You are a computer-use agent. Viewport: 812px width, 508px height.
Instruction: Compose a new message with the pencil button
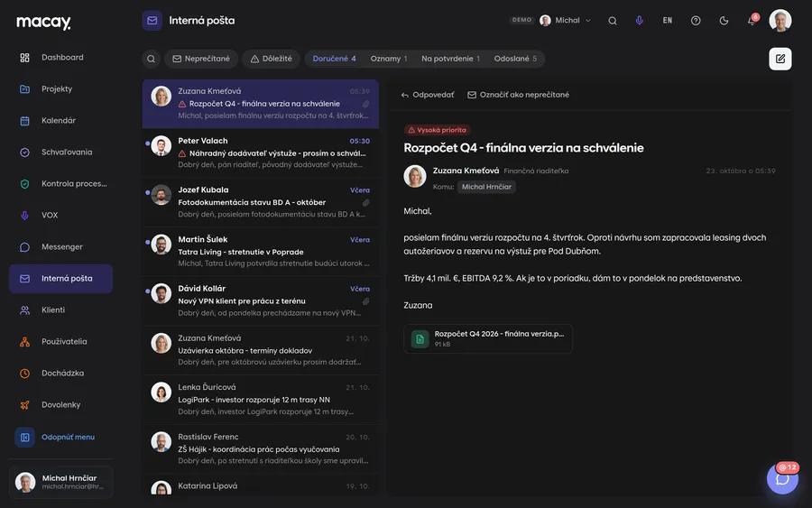point(780,59)
